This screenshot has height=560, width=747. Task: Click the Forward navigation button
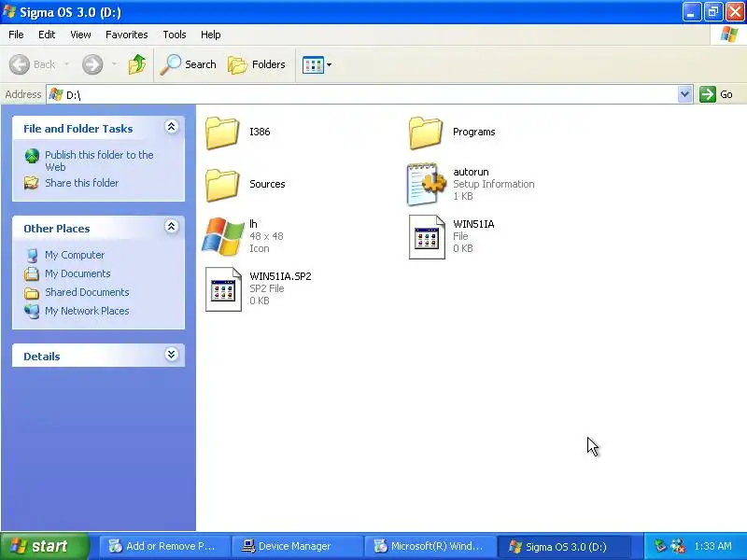[x=92, y=64]
